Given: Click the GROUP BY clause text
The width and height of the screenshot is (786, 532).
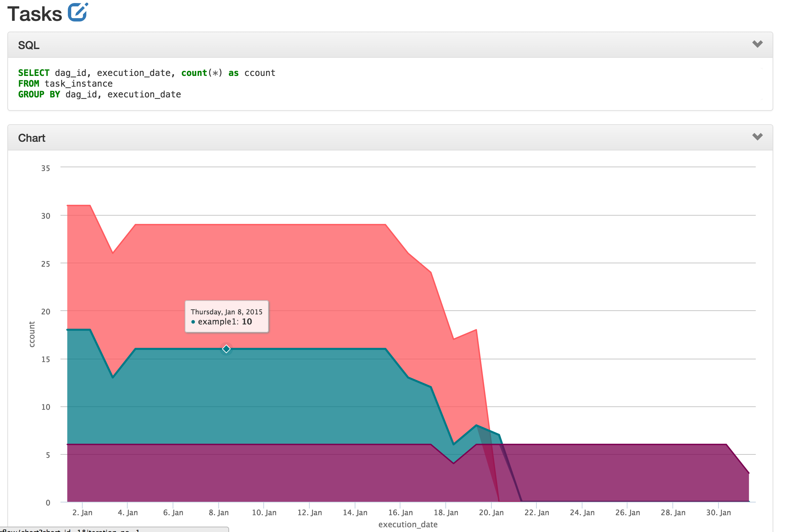Looking at the screenshot, I should [39, 94].
